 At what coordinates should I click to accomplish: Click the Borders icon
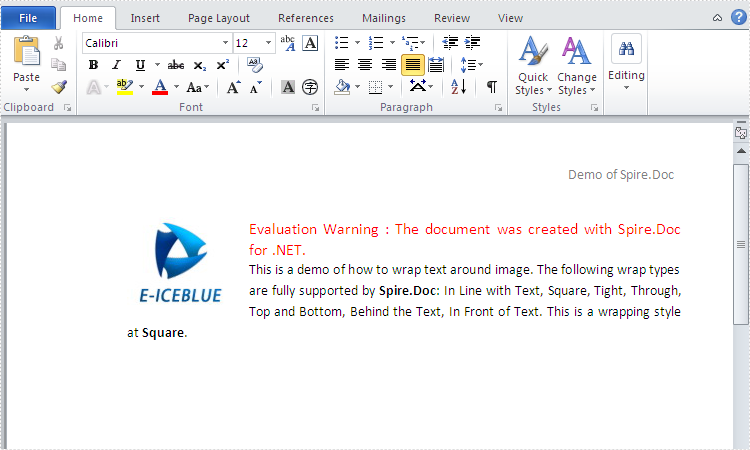click(x=375, y=87)
